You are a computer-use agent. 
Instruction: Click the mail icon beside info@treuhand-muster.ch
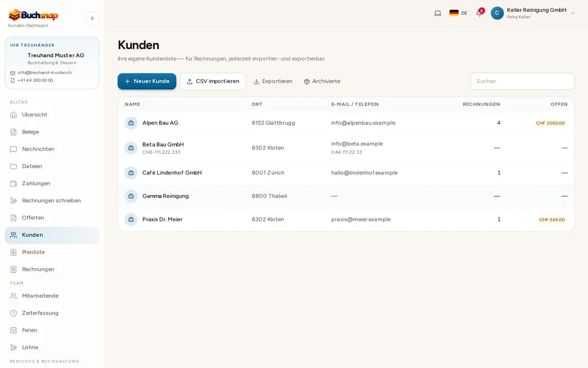(13, 73)
